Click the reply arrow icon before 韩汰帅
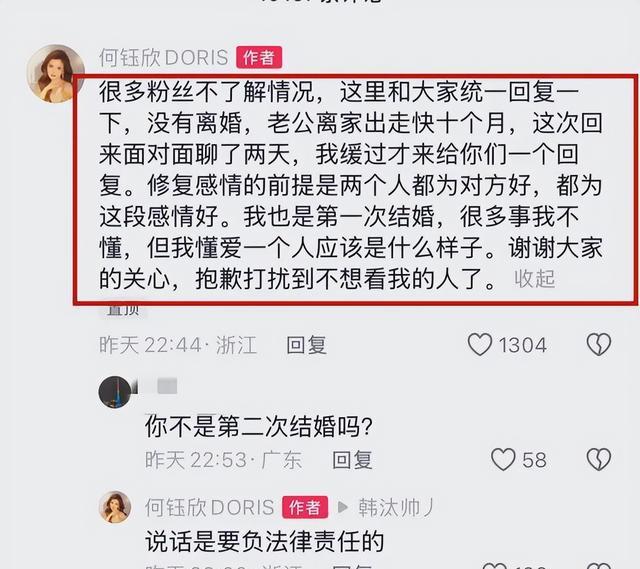Viewport: 640px width, 569px height. pyautogui.click(x=343, y=507)
